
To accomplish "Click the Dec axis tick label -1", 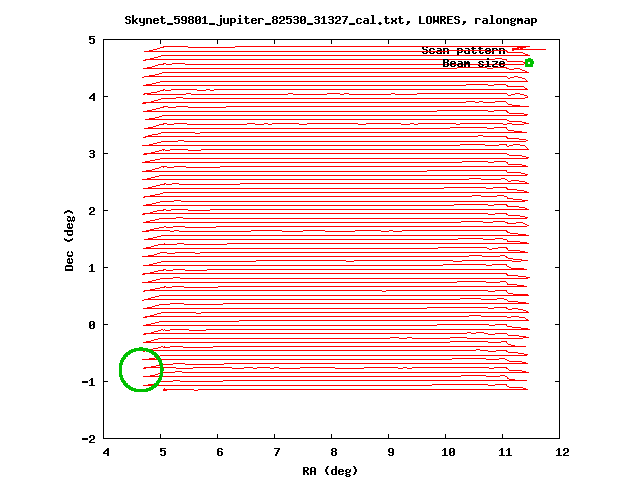I will click(x=89, y=382).
